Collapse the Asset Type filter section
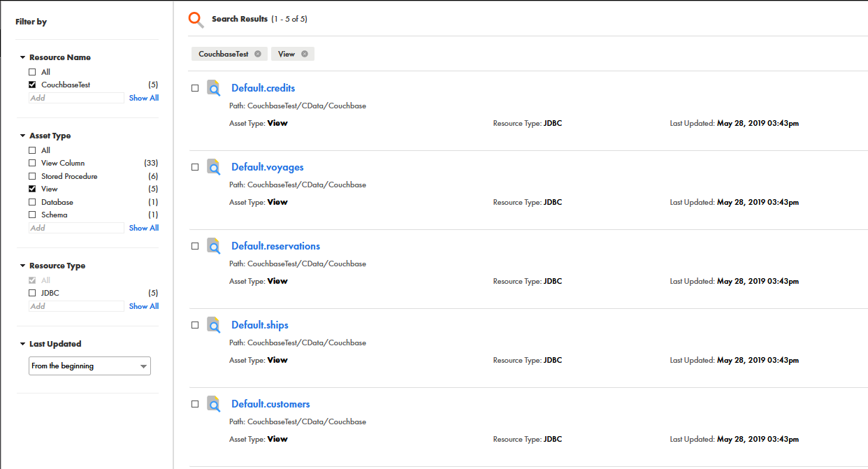Screen dimensions: 868x469 point(22,136)
